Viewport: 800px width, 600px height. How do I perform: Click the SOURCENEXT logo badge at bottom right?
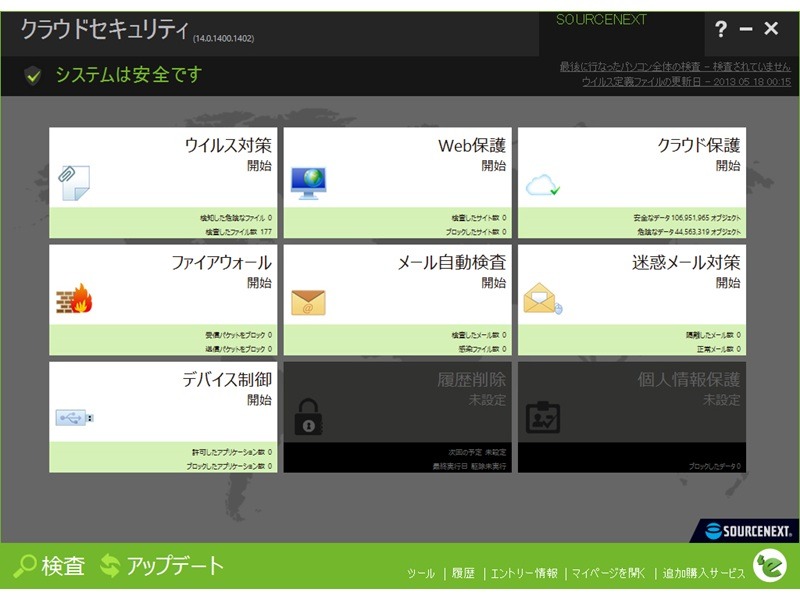744,531
